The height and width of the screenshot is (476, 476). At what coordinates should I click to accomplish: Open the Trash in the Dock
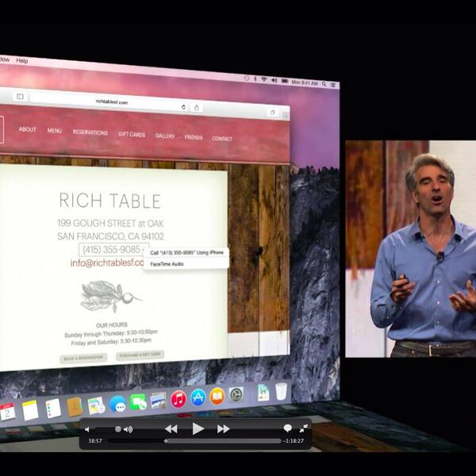pos(281,391)
